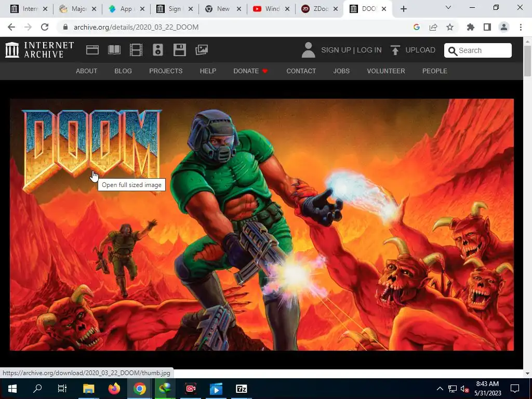Image resolution: width=532 pixels, height=399 pixels.
Task: Open the Texts book icon
Action: coord(114,50)
